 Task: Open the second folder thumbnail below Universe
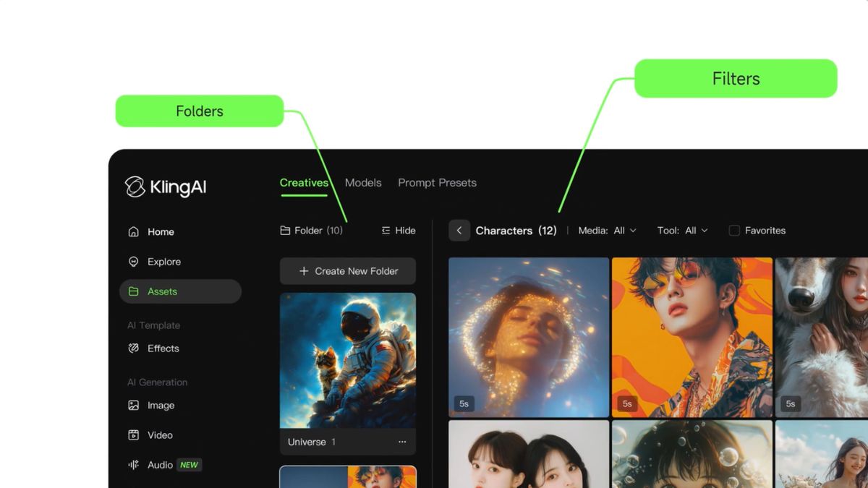tap(348, 476)
